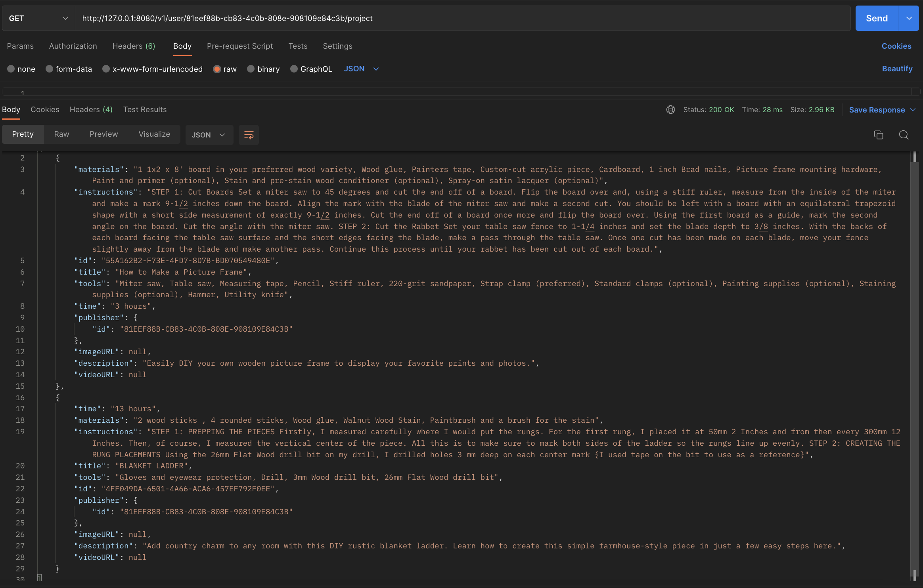Click the "videoURL" key on line 28
Screen dimensions: 923x588
pyautogui.click(x=97, y=557)
